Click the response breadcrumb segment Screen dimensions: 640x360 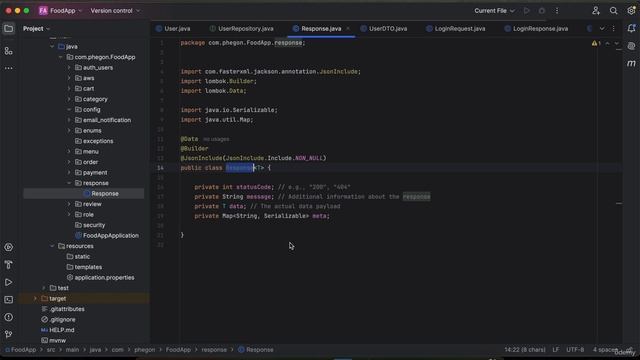(214, 350)
